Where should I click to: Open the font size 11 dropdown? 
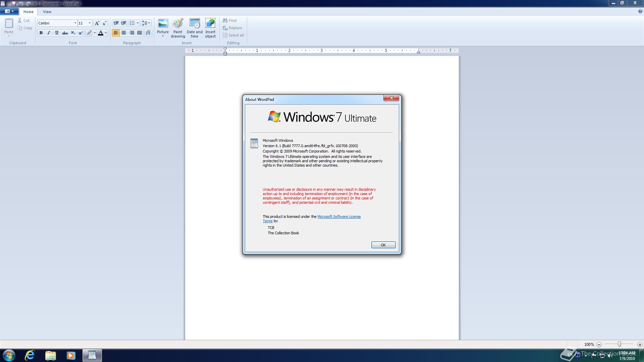click(x=90, y=23)
